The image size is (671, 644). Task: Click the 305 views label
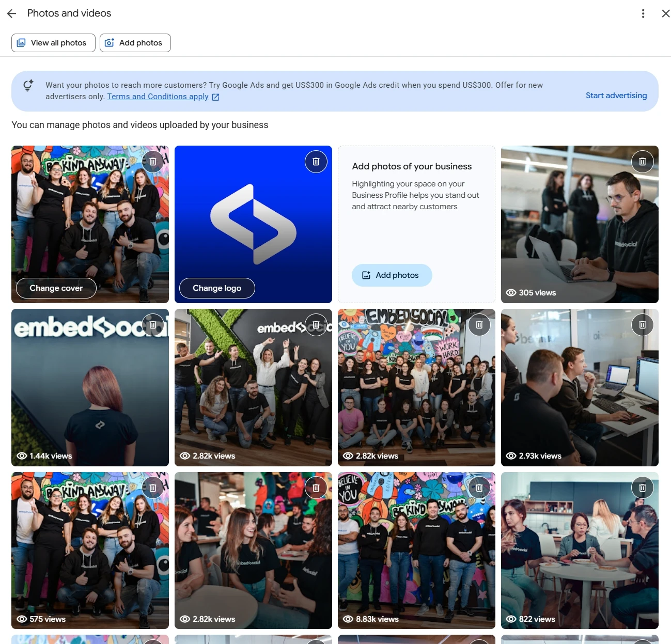[x=537, y=293]
